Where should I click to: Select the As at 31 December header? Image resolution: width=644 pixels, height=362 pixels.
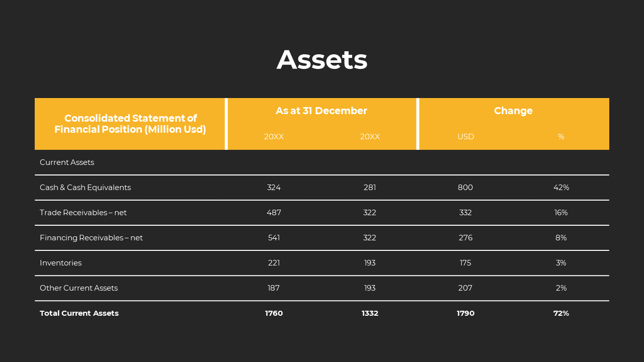pyautogui.click(x=321, y=111)
